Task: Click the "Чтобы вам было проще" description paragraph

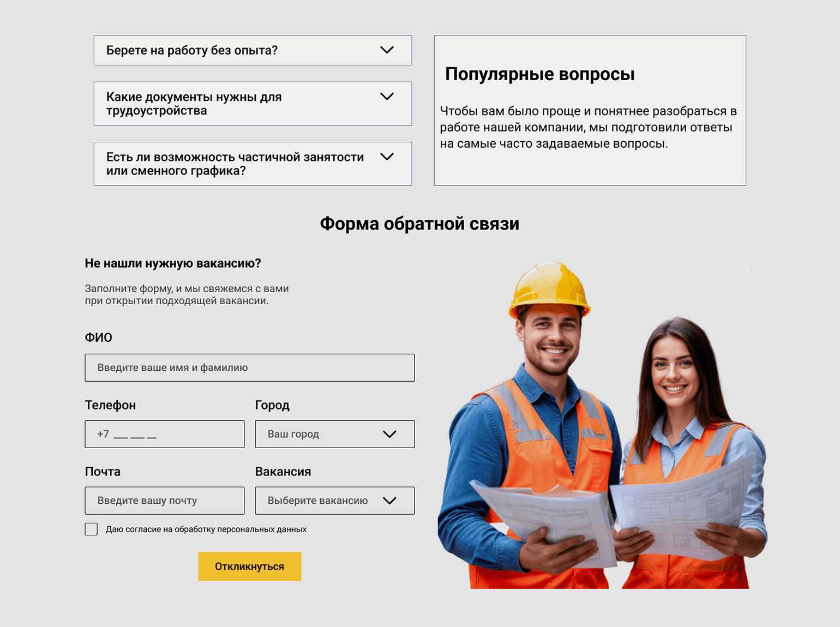Action: 589,128
